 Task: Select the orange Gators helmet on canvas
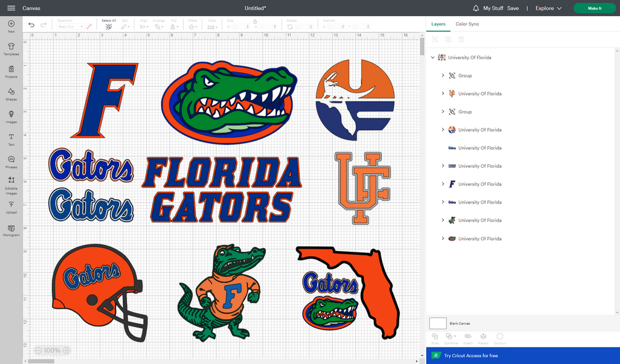coord(100,293)
